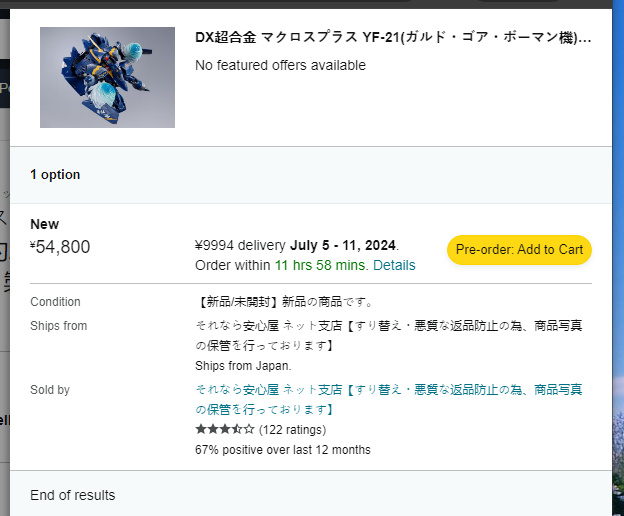Click the DX超合金 product title
The width and height of the screenshot is (624, 516).
(x=393, y=37)
